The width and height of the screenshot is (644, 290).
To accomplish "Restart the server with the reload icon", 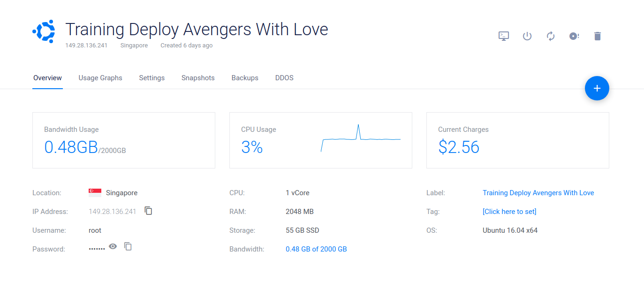I will [x=551, y=36].
